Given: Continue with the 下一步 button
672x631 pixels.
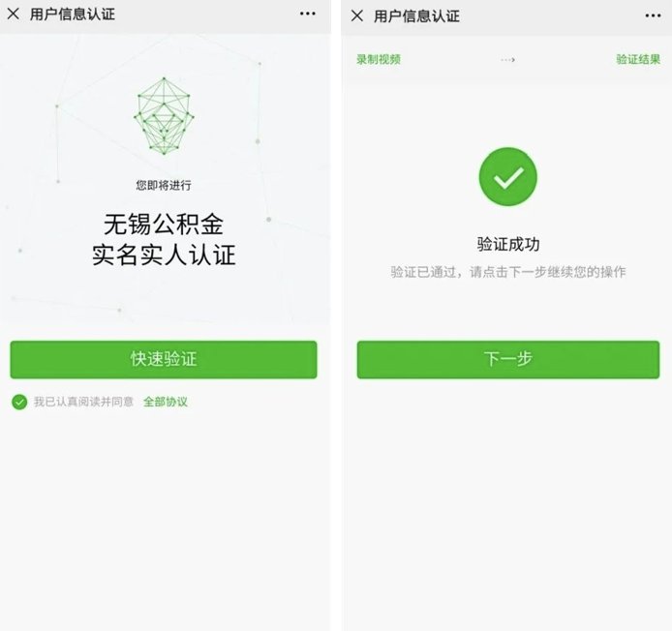Looking at the screenshot, I should pyautogui.click(x=508, y=359).
